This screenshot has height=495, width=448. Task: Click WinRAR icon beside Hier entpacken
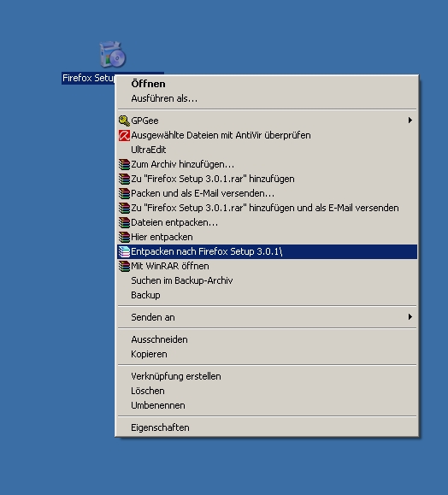coord(124,237)
